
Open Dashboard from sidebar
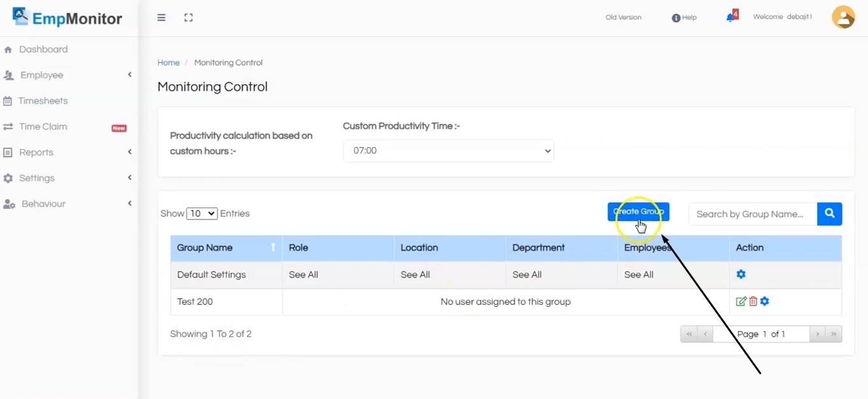(43, 50)
